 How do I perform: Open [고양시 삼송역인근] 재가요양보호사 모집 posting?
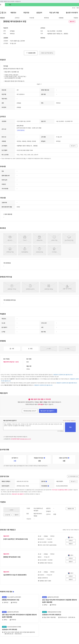pos(16,539)
